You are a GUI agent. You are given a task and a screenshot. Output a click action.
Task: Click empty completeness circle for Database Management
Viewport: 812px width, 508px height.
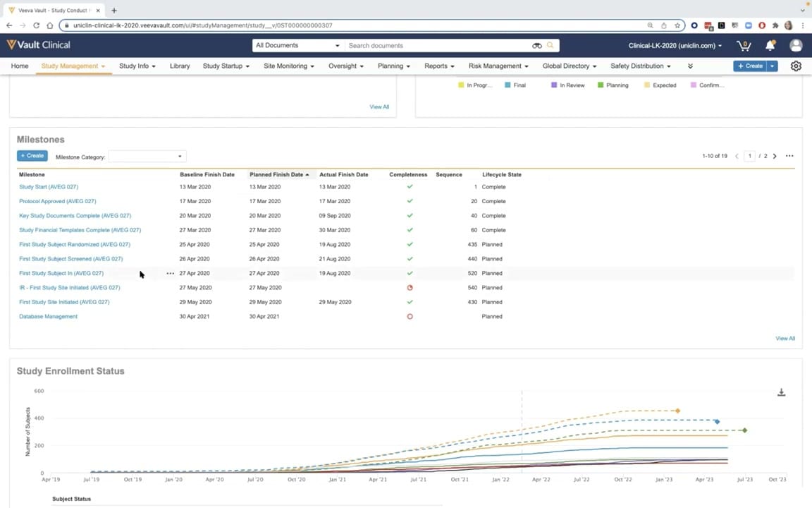pos(410,317)
